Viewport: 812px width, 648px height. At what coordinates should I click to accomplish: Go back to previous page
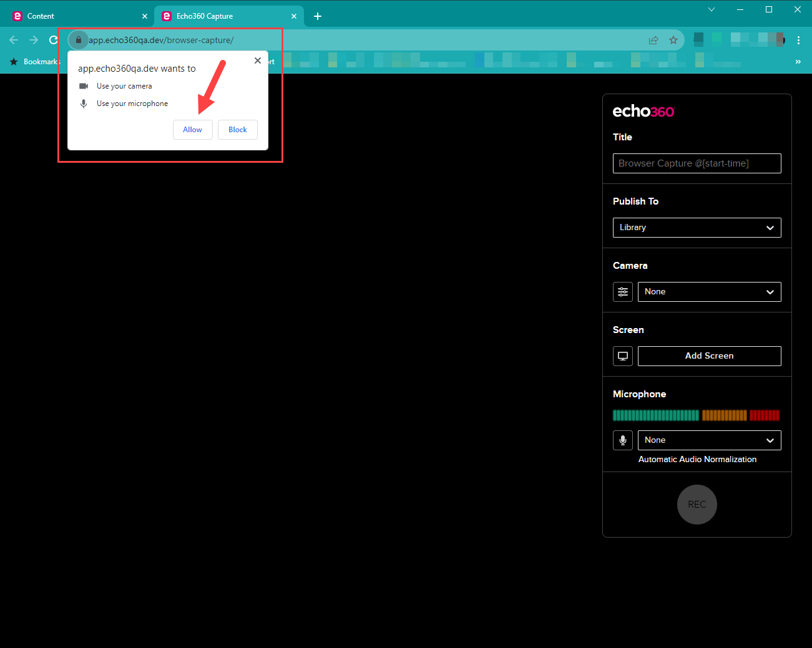[x=14, y=40]
